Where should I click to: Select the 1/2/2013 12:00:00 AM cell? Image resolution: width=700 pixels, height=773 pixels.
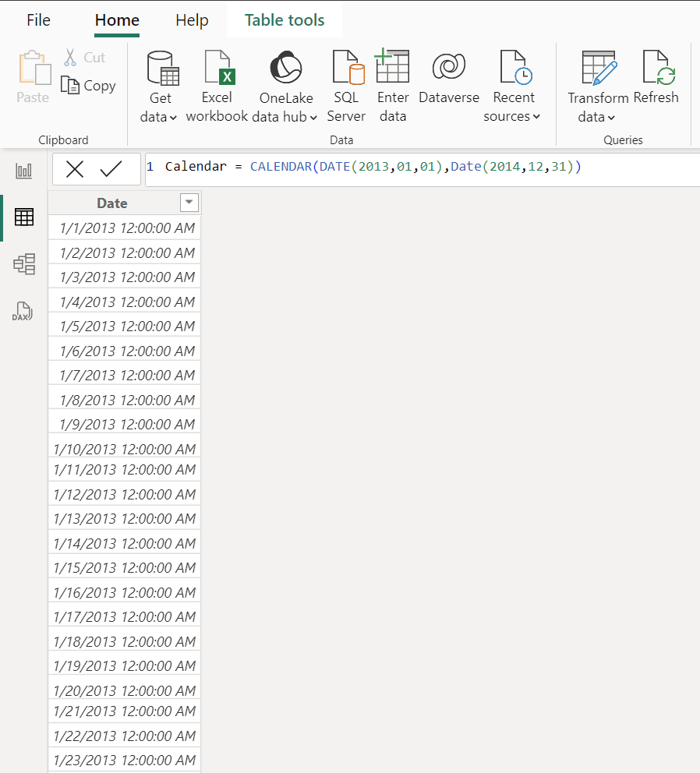(124, 252)
